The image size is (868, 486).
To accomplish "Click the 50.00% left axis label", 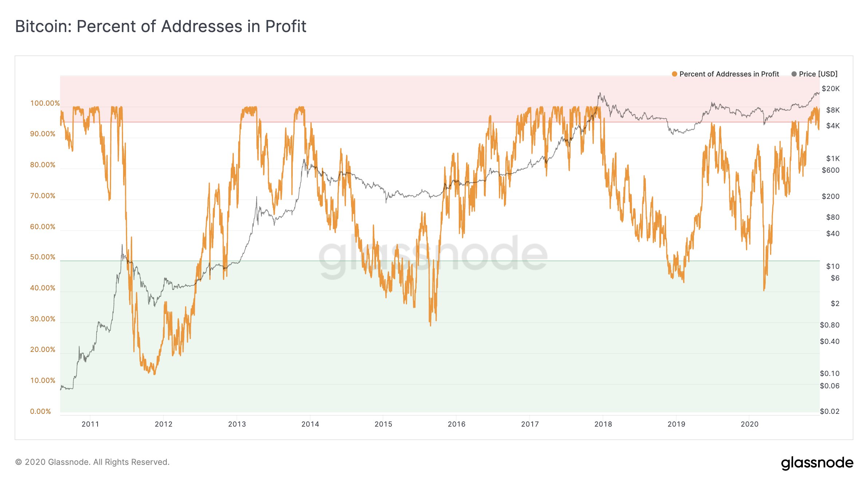I will 43,257.
